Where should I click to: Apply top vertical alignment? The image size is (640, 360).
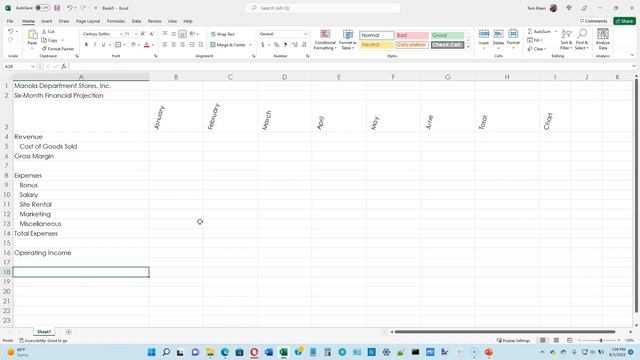165,34
